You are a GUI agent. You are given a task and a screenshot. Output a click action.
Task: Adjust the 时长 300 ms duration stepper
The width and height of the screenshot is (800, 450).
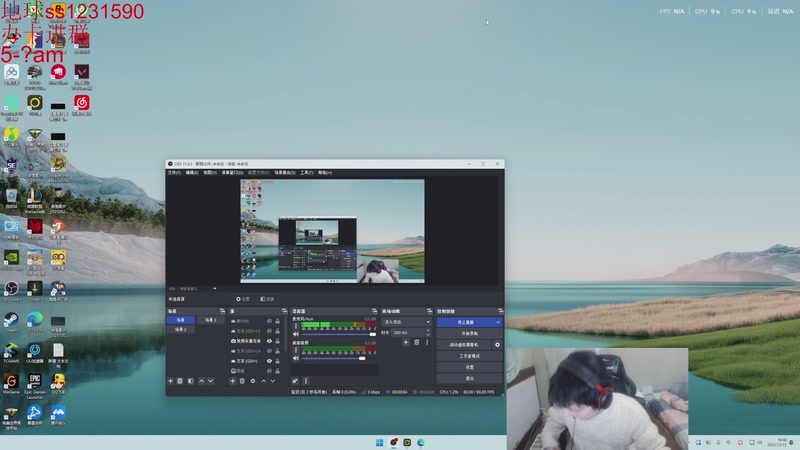[428, 332]
